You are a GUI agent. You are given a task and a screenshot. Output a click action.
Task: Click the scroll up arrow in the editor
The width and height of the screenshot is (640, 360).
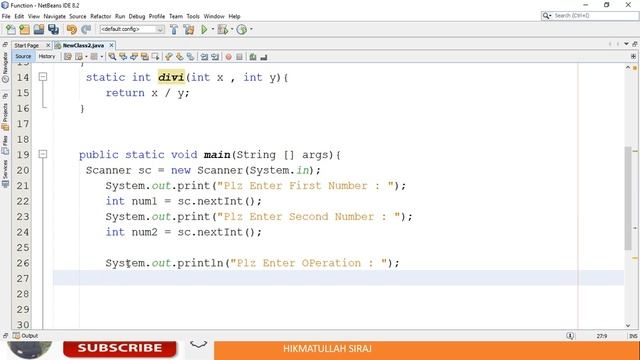tap(628, 67)
